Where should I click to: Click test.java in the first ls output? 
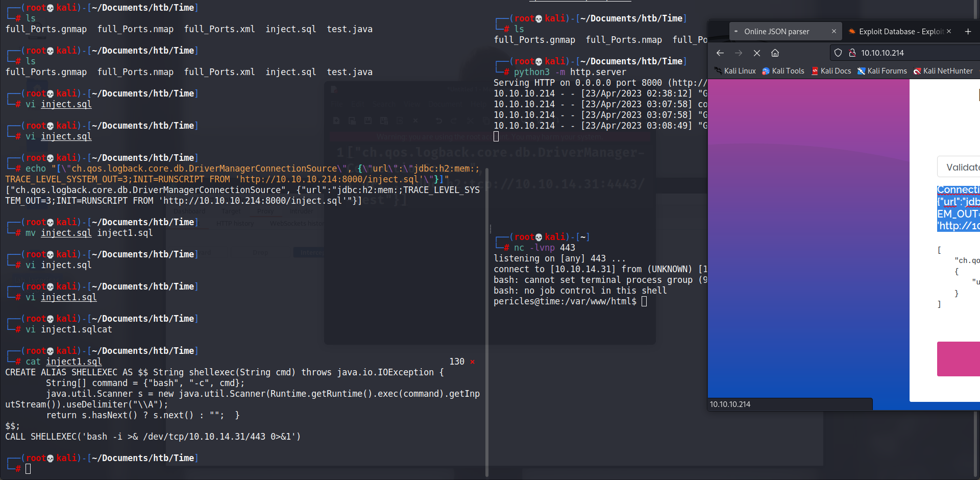[x=350, y=29]
